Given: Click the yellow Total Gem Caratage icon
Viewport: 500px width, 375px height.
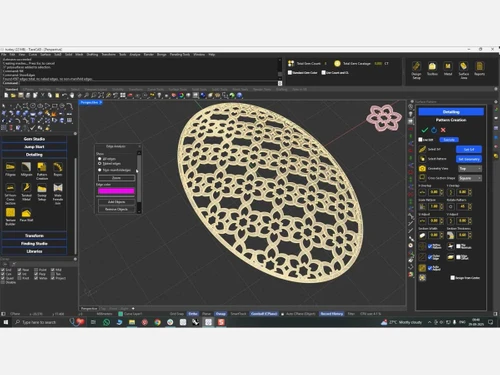Looking at the screenshot, I should [337, 63].
